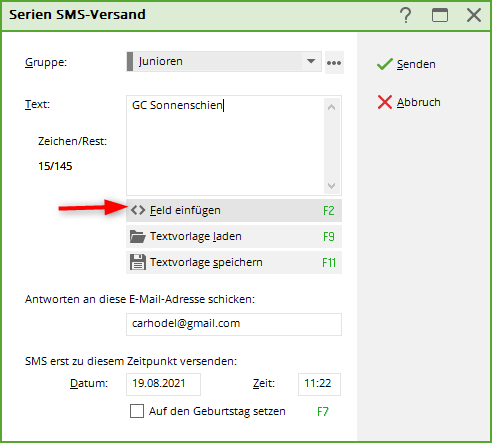Click the reply e-mail address field
This screenshot has height=443, width=492.
coord(234,324)
